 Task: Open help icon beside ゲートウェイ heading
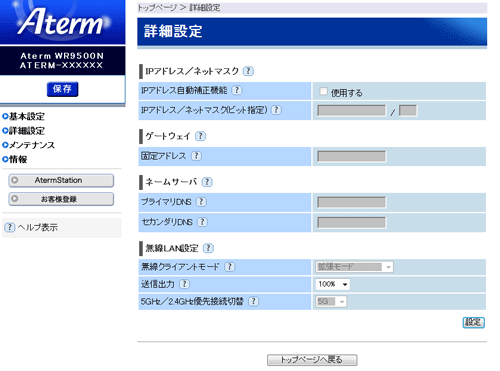[200, 136]
